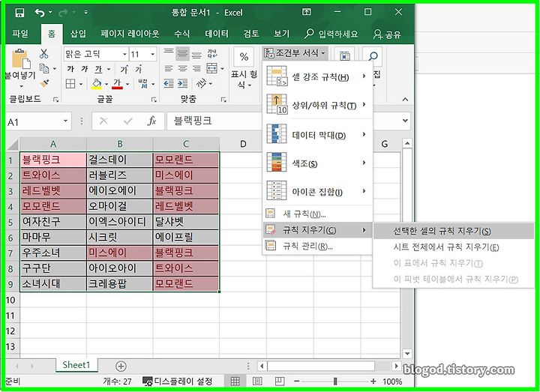This screenshot has width=540, height=392.
Task: Open the Name Box dropdown arrow
Action: click(65, 121)
